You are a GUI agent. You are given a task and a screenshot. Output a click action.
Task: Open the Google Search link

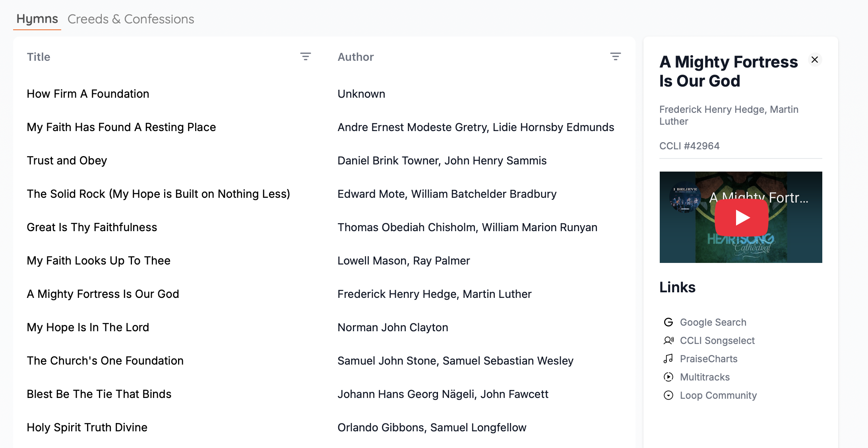(x=713, y=322)
